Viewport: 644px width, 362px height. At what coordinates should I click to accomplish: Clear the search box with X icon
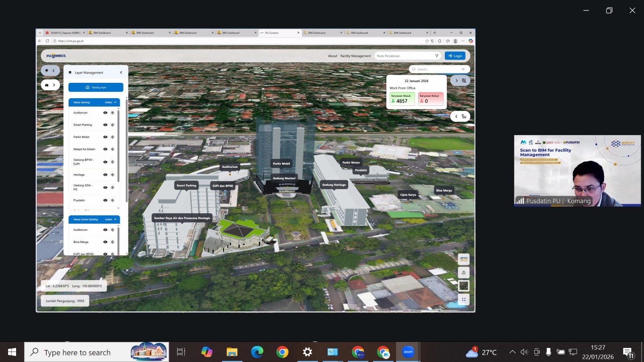(x=463, y=69)
